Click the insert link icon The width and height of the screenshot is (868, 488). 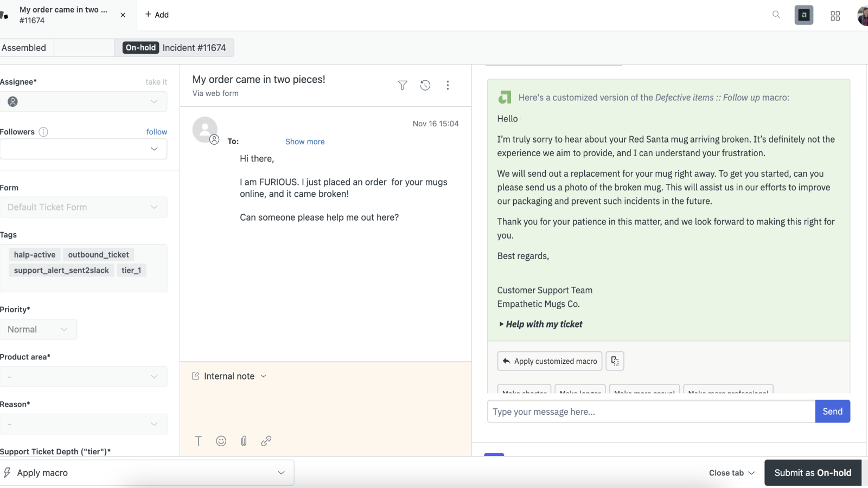click(x=266, y=441)
